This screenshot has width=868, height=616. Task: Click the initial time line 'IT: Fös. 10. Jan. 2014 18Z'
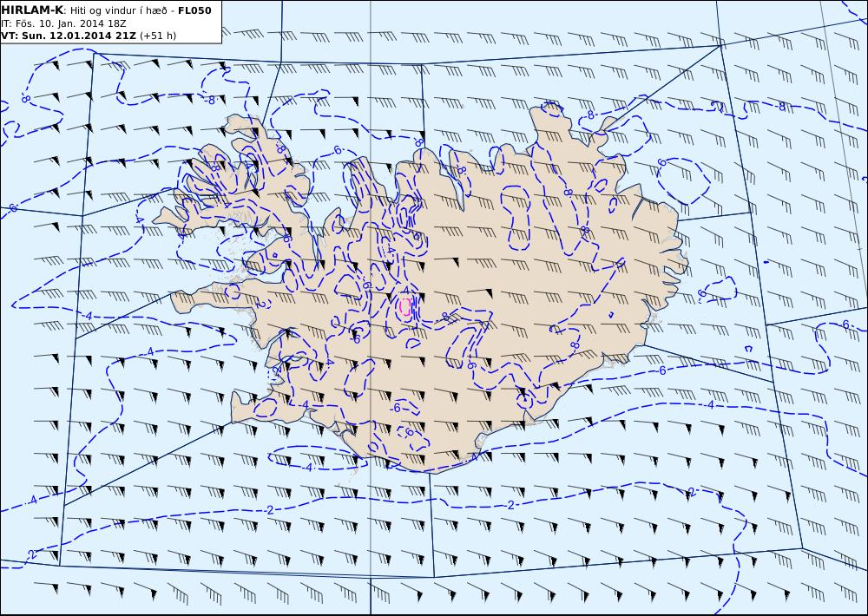[62, 23]
